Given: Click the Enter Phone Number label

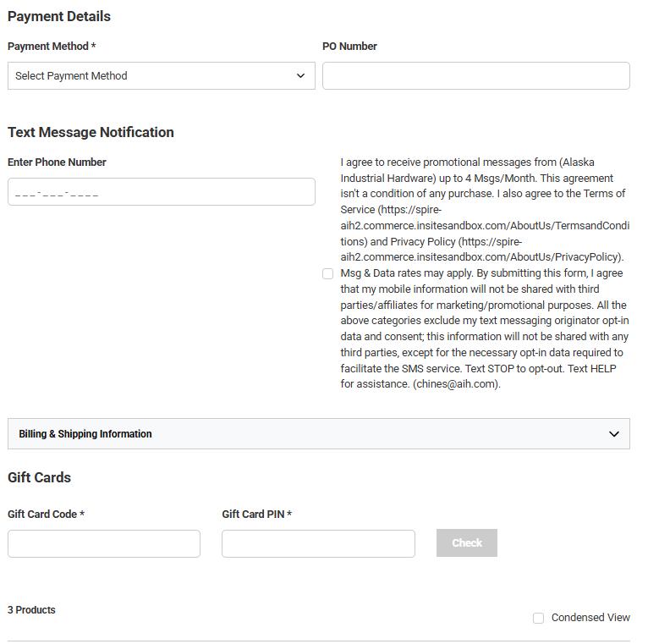Looking at the screenshot, I should click(57, 162).
